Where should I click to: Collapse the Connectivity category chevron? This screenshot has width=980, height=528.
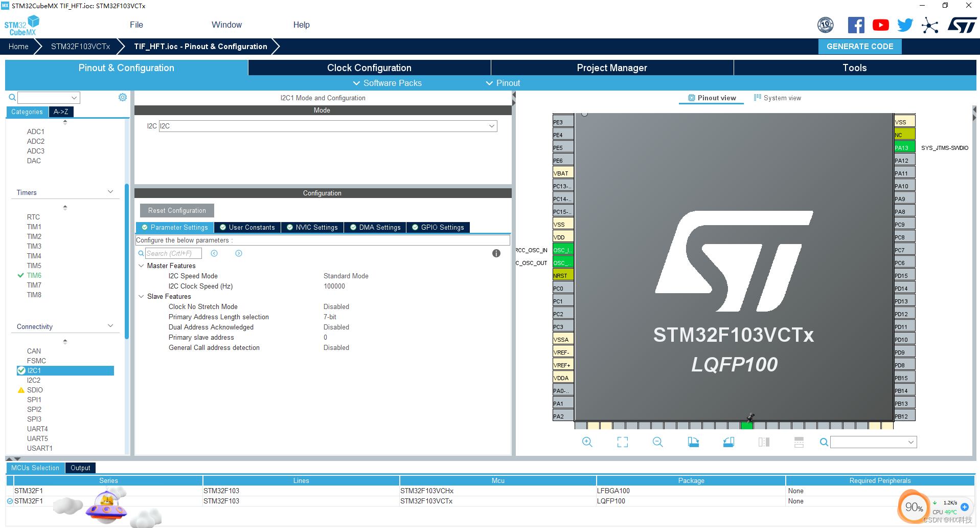click(x=110, y=326)
